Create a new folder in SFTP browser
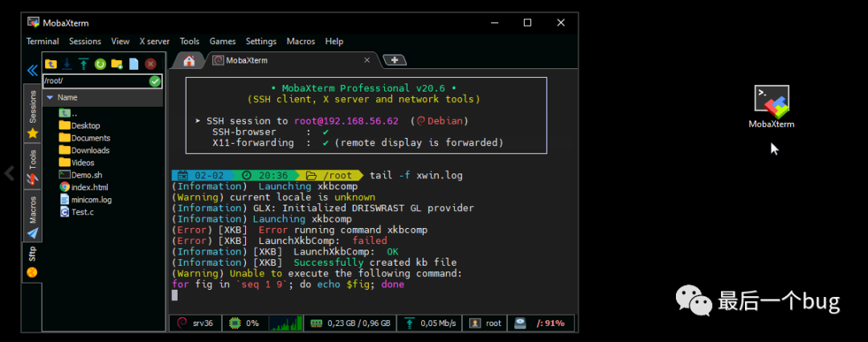This screenshot has width=868, height=342. coord(117,63)
